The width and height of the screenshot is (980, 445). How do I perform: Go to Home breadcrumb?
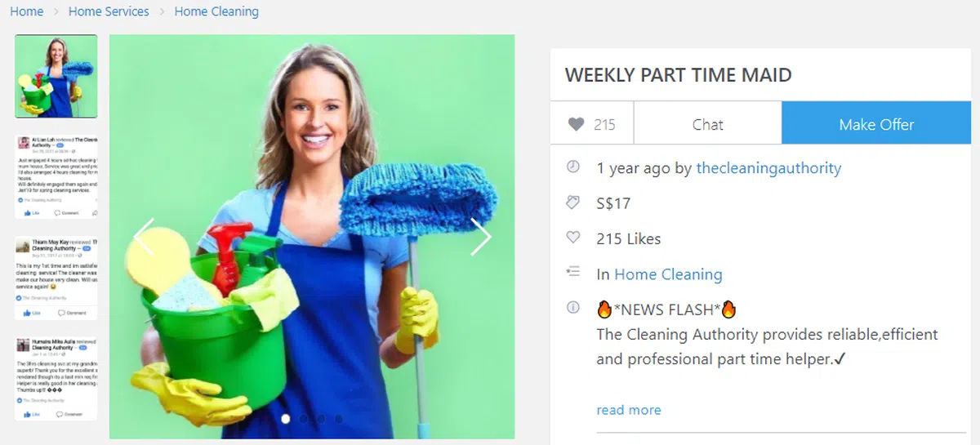pos(27,11)
